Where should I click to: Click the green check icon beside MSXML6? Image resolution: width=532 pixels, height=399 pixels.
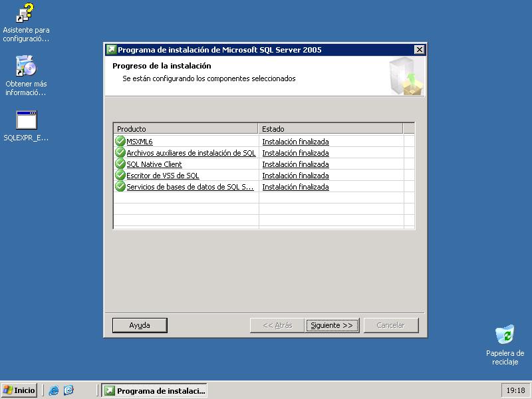tap(120, 141)
